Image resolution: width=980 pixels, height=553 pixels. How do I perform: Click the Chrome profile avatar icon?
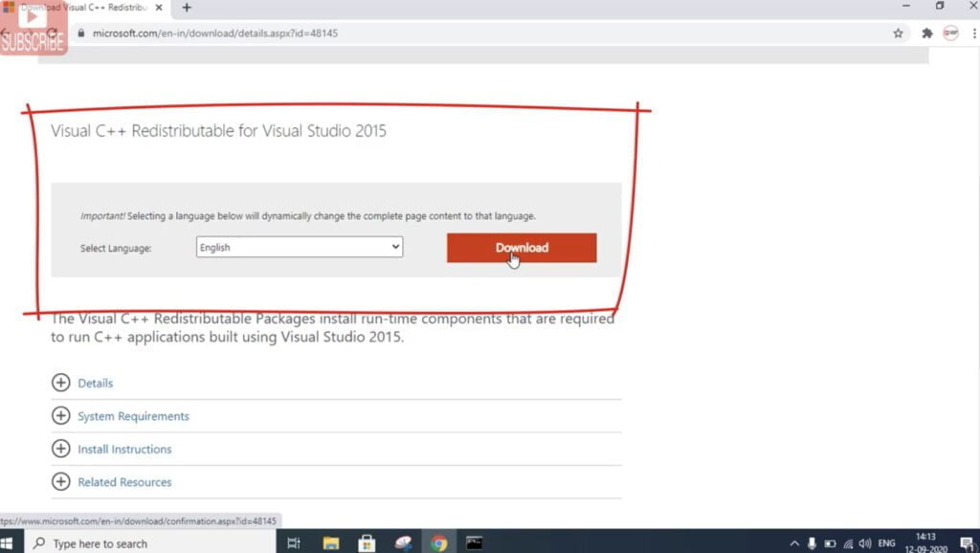[x=950, y=33]
